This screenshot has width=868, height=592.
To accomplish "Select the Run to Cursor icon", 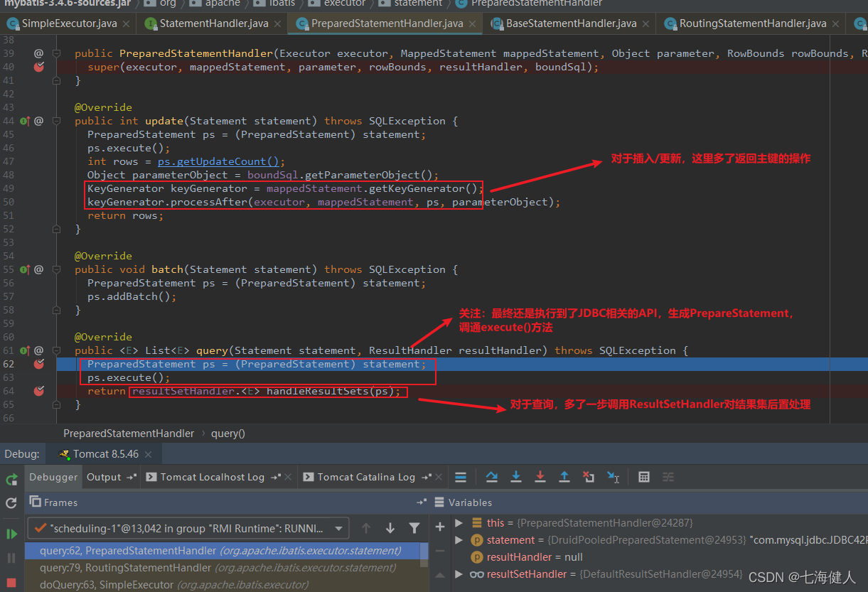I will (x=613, y=477).
